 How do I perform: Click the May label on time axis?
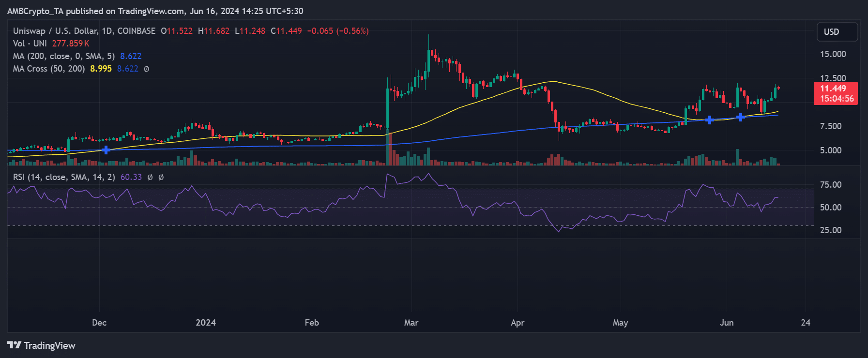[x=620, y=323]
